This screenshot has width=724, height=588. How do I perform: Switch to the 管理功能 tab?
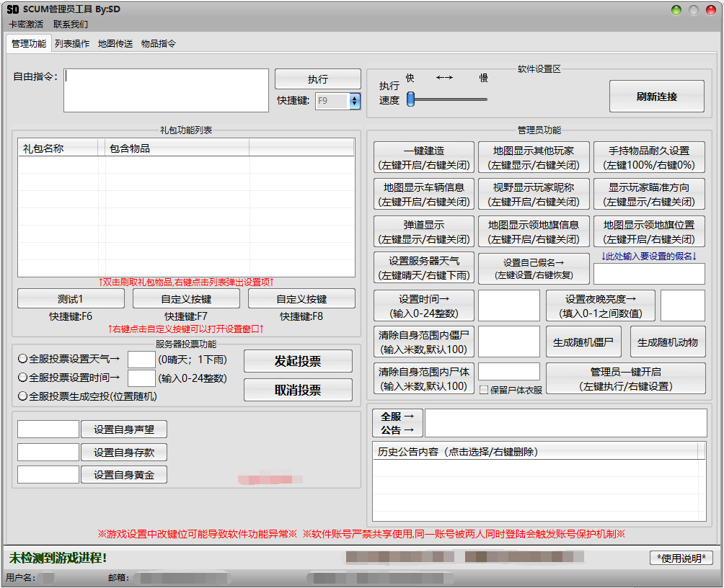point(29,43)
